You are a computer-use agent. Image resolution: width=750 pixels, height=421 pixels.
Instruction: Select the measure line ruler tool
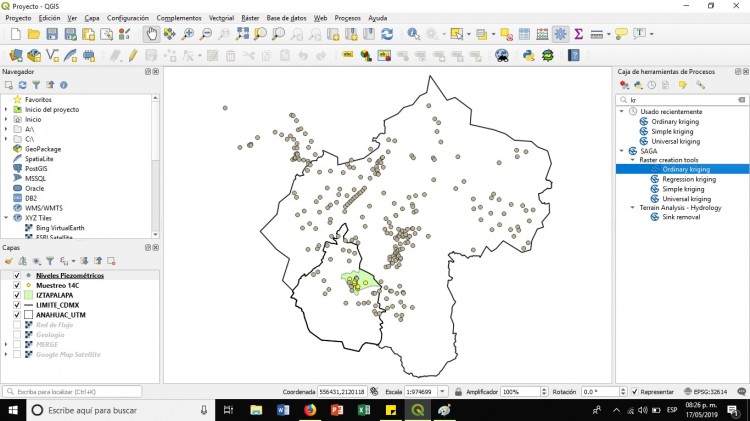[596, 34]
